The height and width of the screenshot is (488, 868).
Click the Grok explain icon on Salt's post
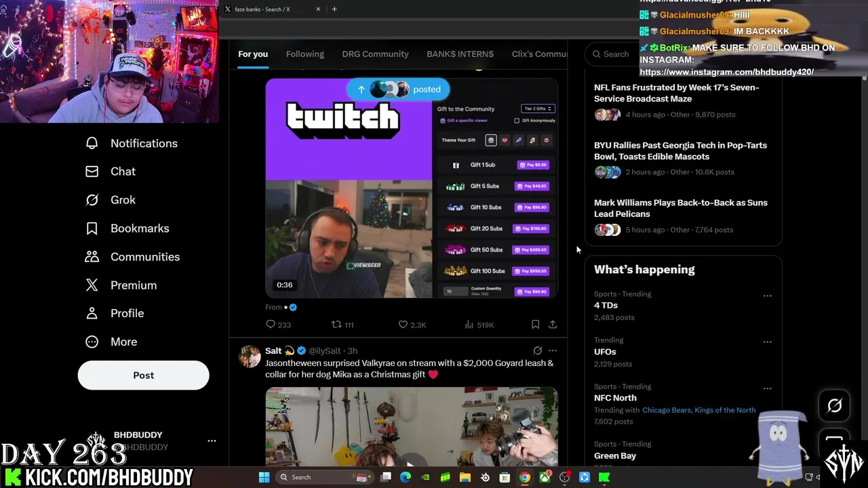[x=537, y=350]
